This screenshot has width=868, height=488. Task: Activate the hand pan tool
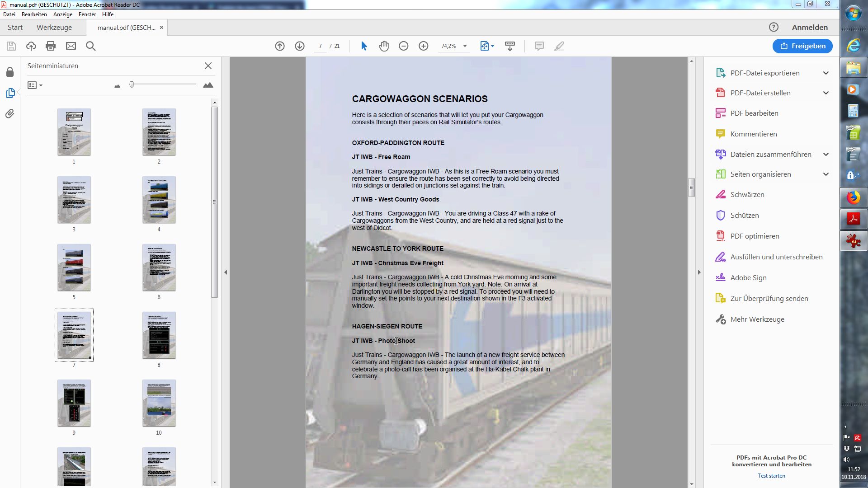point(384,46)
